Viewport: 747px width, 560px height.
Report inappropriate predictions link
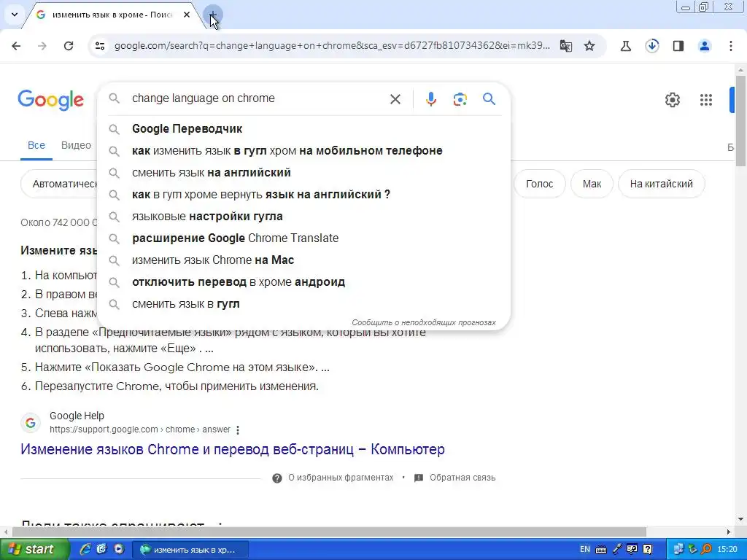coord(424,322)
